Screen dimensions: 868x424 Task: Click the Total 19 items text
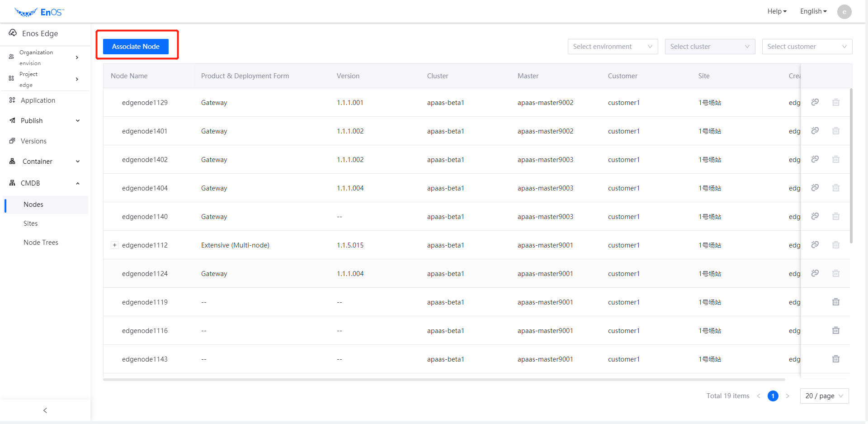click(728, 396)
